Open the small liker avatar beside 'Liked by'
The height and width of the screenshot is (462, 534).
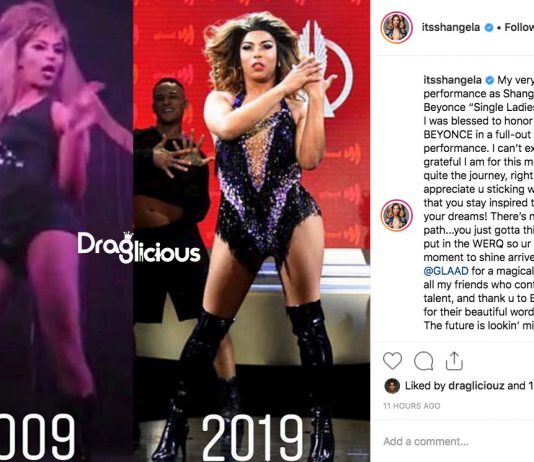pos(392,386)
